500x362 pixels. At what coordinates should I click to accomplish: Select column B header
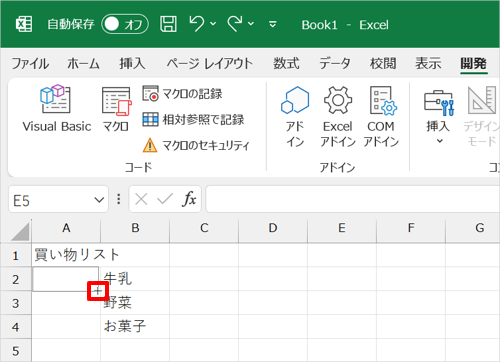pyautogui.click(x=135, y=228)
